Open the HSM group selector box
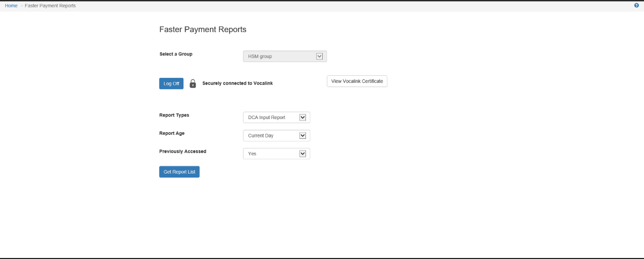The width and height of the screenshot is (644, 259). tap(280, 56)
